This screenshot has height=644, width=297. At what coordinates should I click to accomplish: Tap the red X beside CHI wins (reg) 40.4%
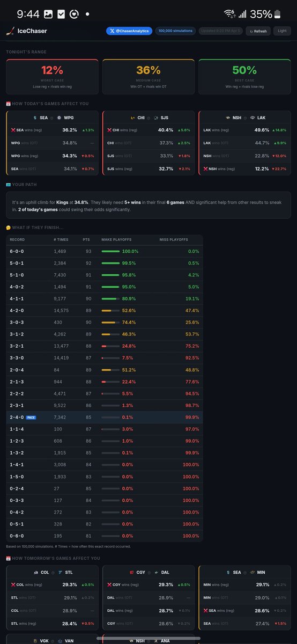pyautogui.click(x=110, y=130)
